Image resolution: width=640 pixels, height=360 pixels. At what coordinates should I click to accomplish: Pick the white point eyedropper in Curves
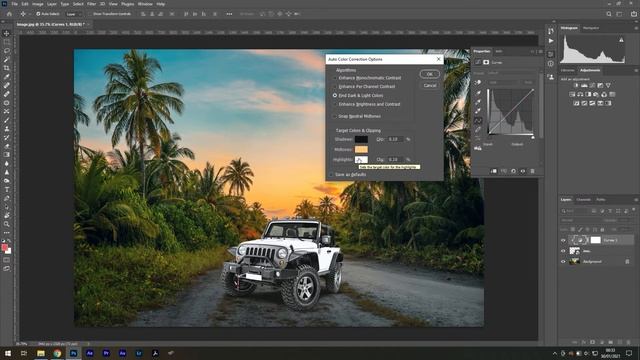coord(478,111)
